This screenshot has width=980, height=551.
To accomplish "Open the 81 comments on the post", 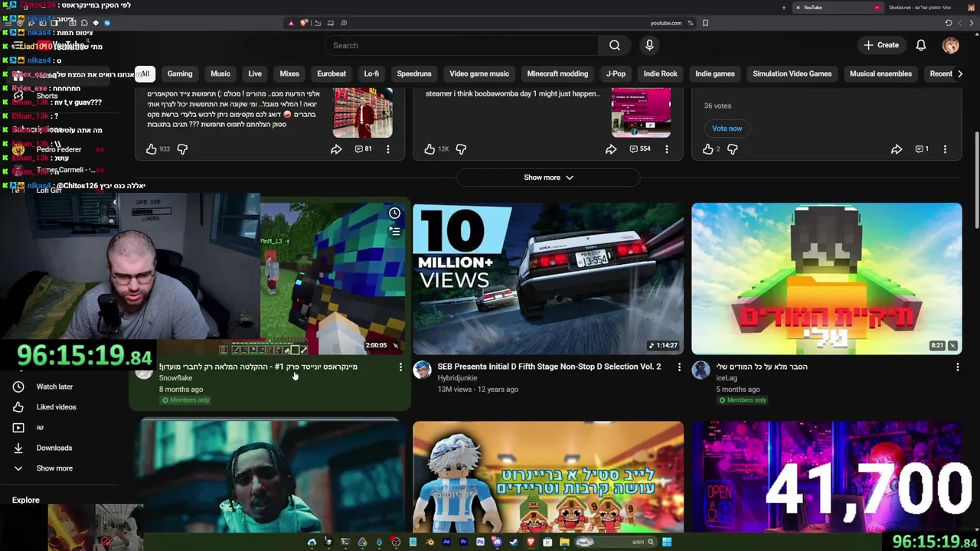I will (x=364, y=148).
